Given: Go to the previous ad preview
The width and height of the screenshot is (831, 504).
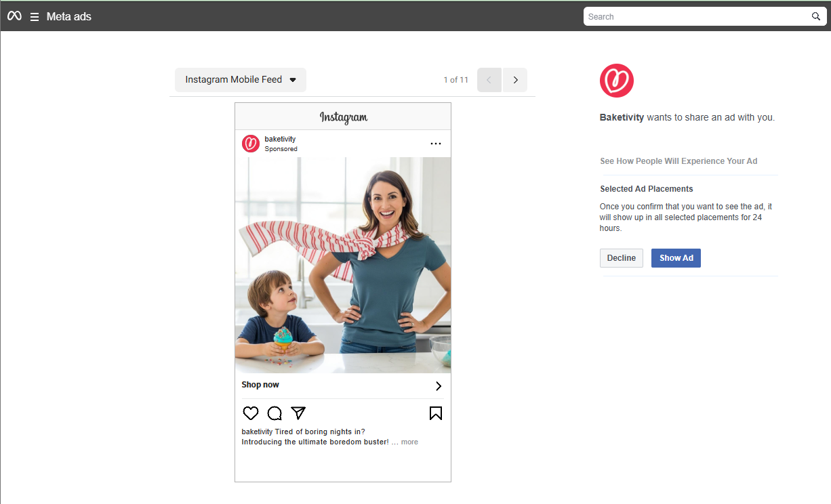Looking at the screenshot, I should pyautogui.click(x=489, y=80).
